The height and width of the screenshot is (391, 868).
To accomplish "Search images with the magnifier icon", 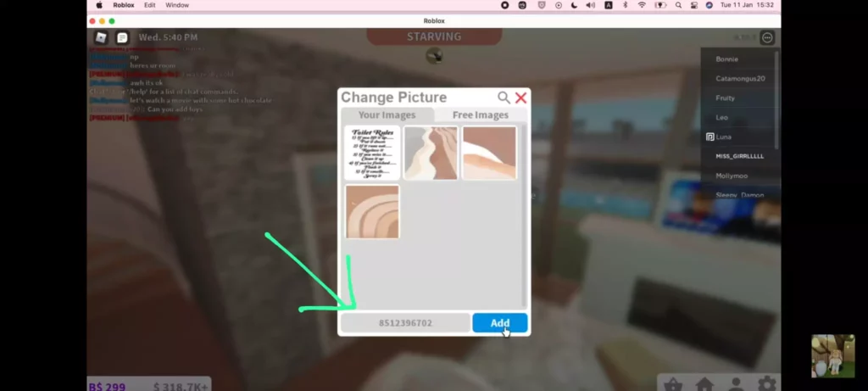I will click(x=504, y=98).
